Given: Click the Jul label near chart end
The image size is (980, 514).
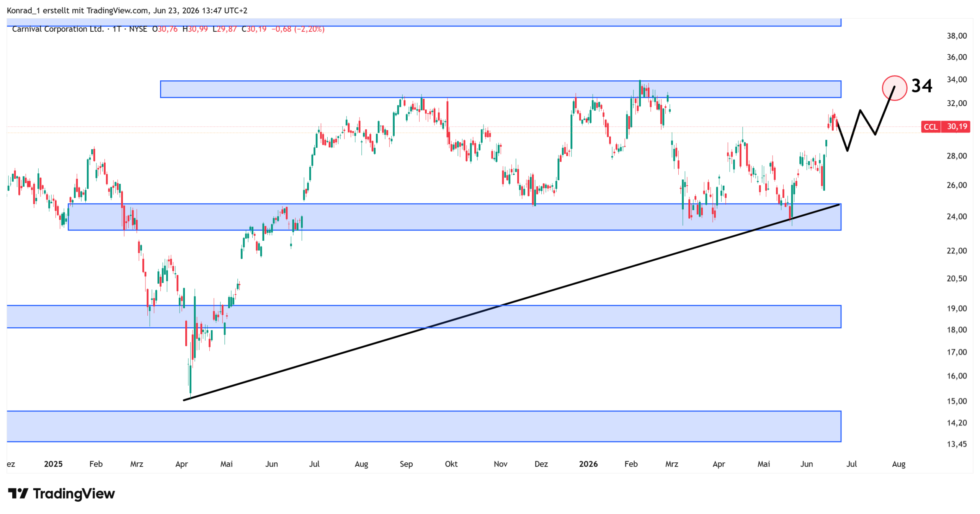Looking at the screenshot, I should (851, 464).
